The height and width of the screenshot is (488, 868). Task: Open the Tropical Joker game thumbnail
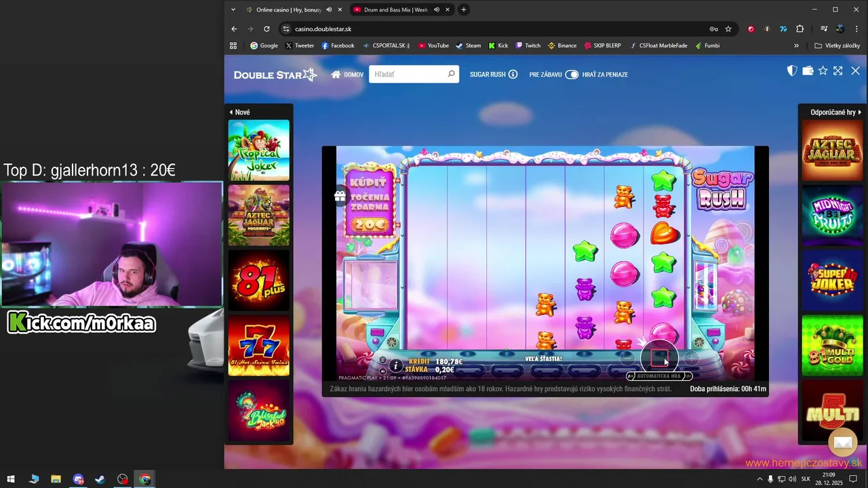click(x=258, y=150)
